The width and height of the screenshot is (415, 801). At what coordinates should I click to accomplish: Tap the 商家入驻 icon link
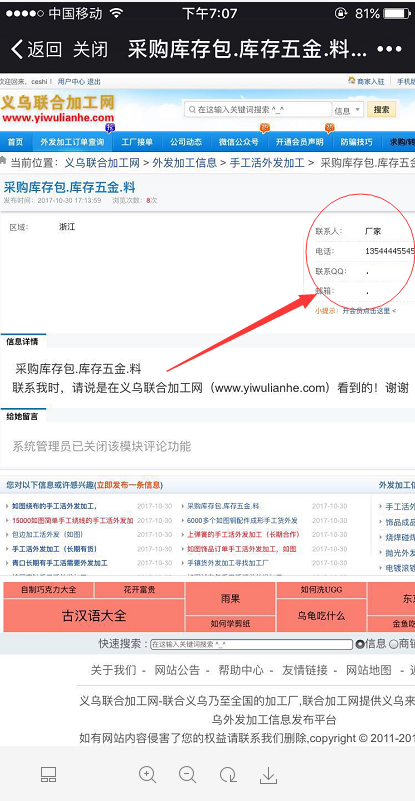click(366, 81)
